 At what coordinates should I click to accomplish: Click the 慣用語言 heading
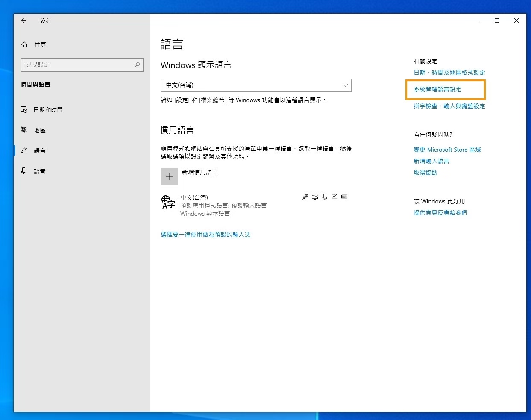pos(177,130)
